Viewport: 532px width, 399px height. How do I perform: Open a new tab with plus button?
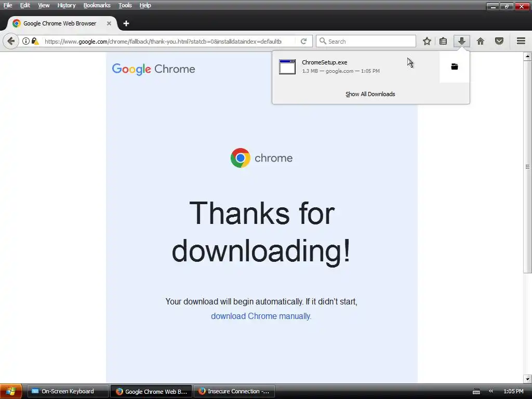(x=126, y=23)
